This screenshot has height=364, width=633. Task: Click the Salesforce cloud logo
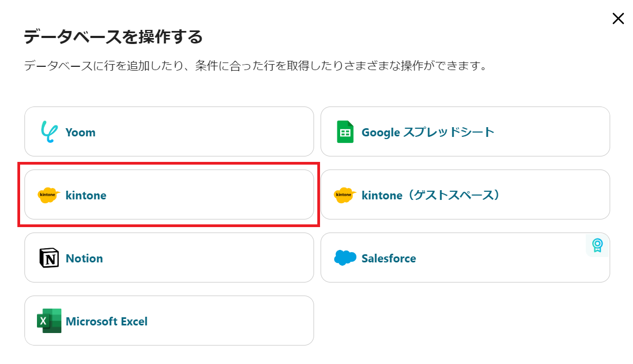click(344, 258)
